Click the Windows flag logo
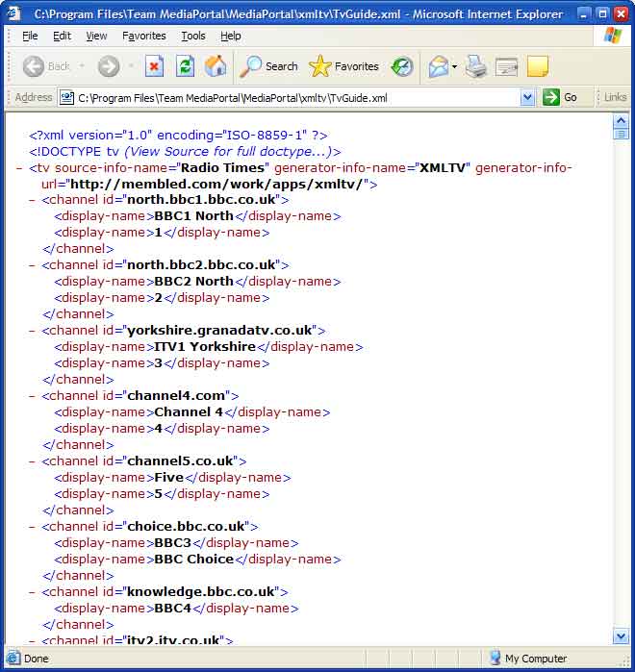635x672 pixels. [x=613, y=36]
